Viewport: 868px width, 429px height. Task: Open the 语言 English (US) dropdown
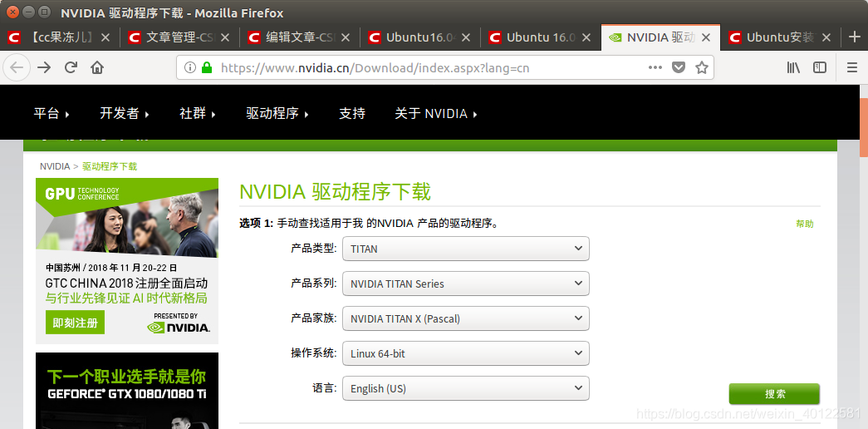tap(465, 388)
